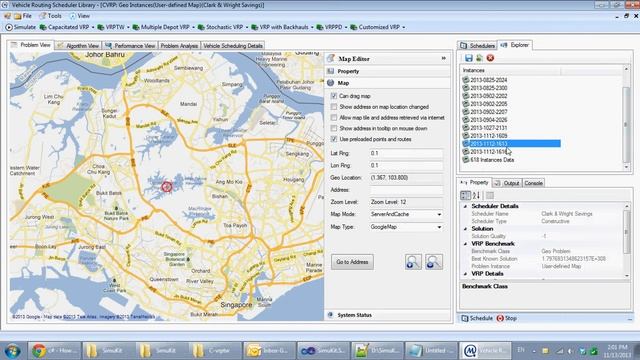Switch to the Schedulers tab

coord(478,46)
